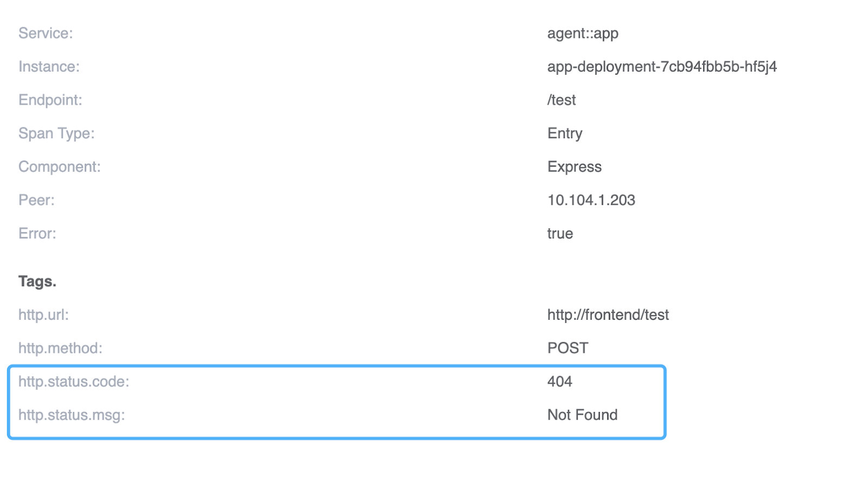This screenshot has height=477, width=868.
Task: Click the http.status.code tag label
Action: [x=74, y=382]
